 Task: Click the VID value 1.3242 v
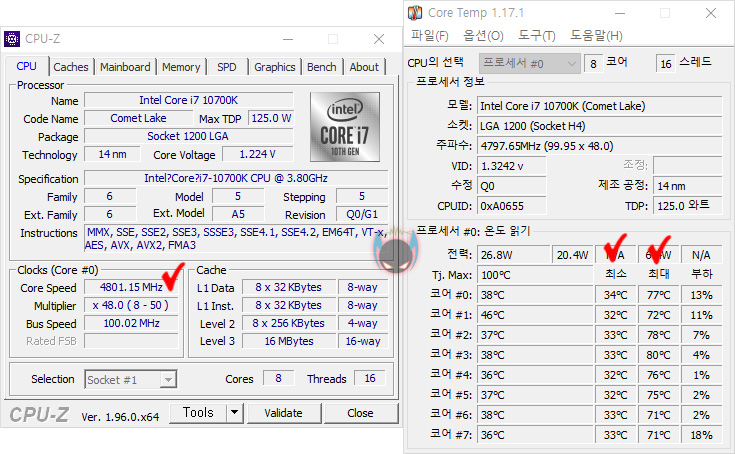511,166
